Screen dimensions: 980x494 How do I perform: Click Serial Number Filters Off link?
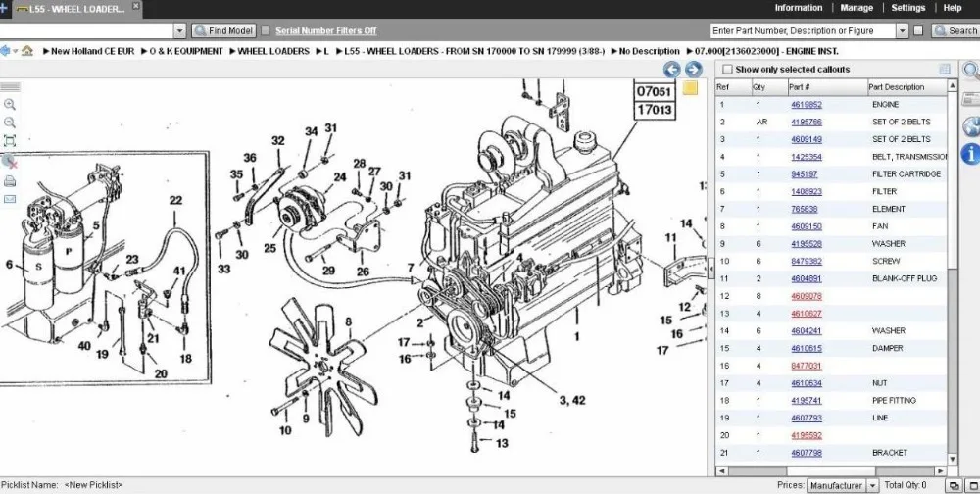[x=325, y=30]
